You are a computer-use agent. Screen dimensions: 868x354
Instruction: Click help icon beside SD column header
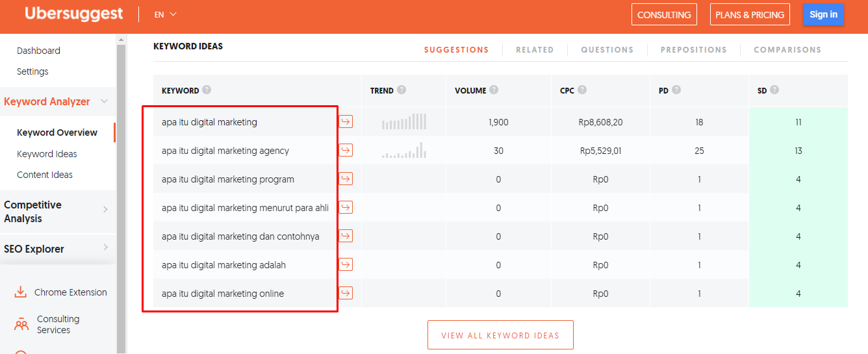[774, 90]
